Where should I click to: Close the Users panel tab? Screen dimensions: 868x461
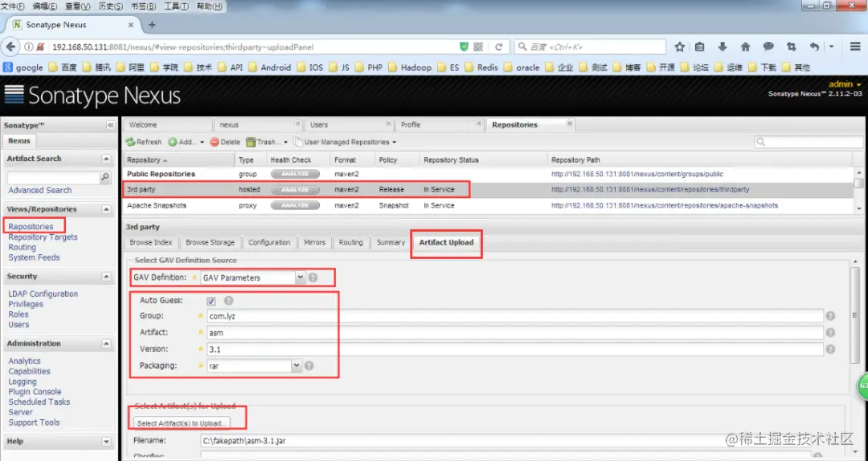(x=388, y=124)
